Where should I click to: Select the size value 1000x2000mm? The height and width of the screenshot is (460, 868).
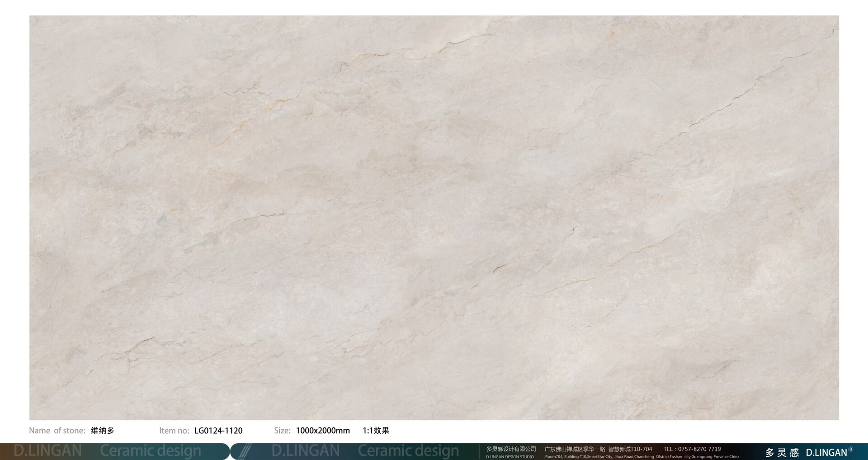(x=323, y=431)
